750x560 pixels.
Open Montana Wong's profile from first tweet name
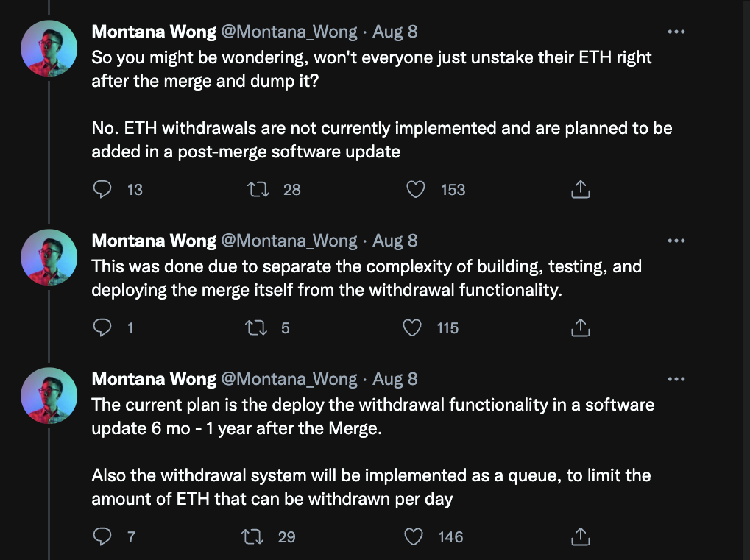point(154,32)
